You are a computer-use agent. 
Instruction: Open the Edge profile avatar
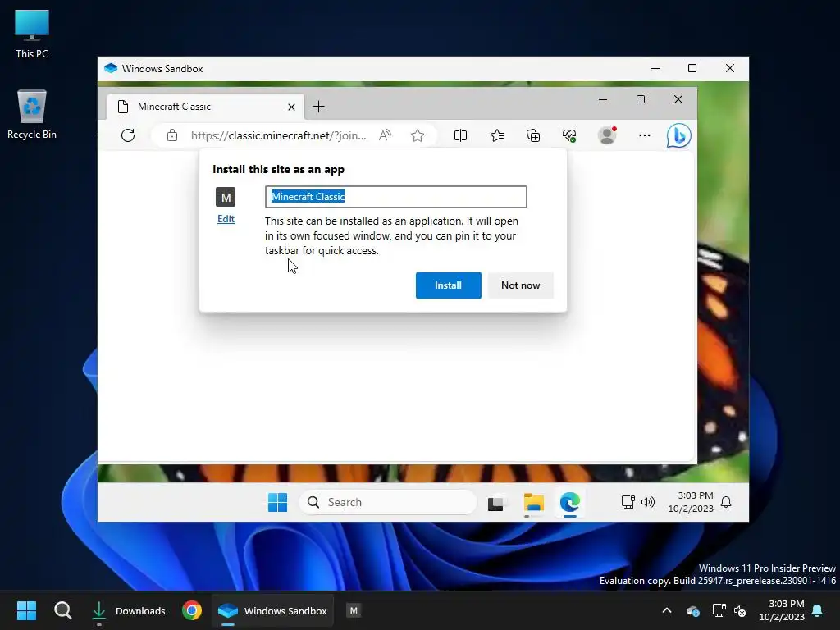607,135
